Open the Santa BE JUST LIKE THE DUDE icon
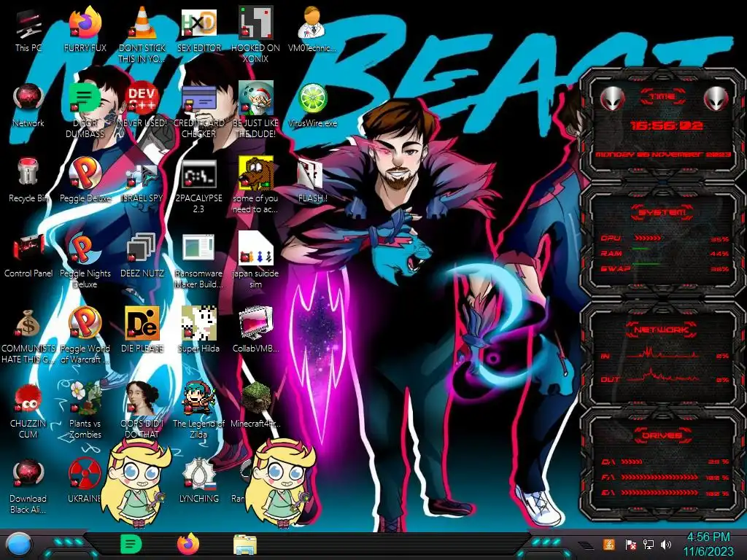The width and height of the screenshot is (747, 560). tap(255, 111)
